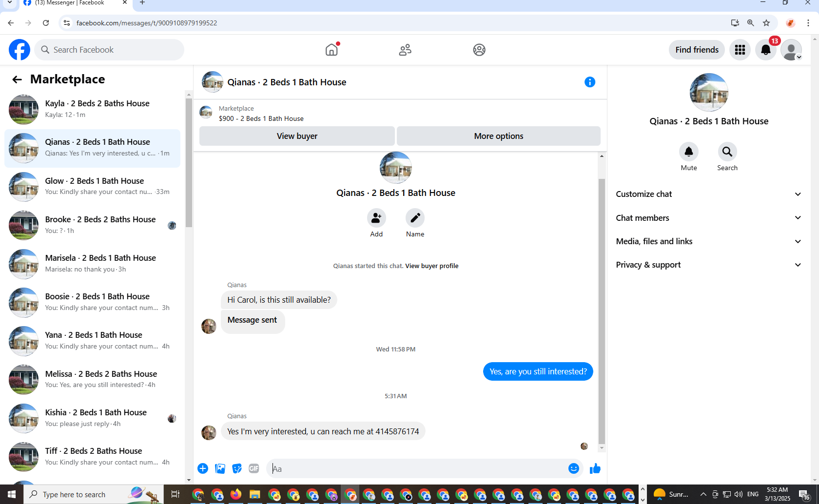Expand the Chat members section
819x504 pixels.
[x=708, y=218]
